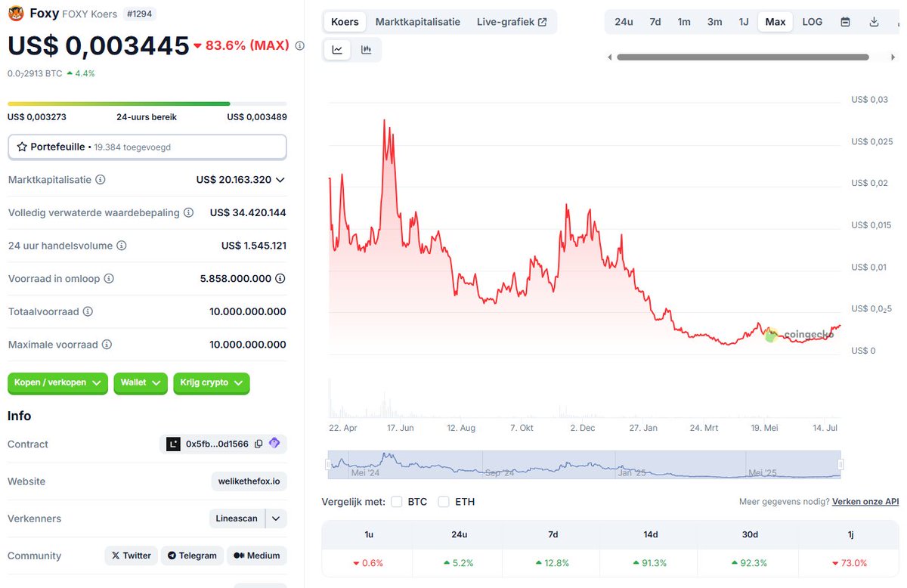Select the 7d time range
The height and width of the screenshot is (588, 907).
(655, 22)
